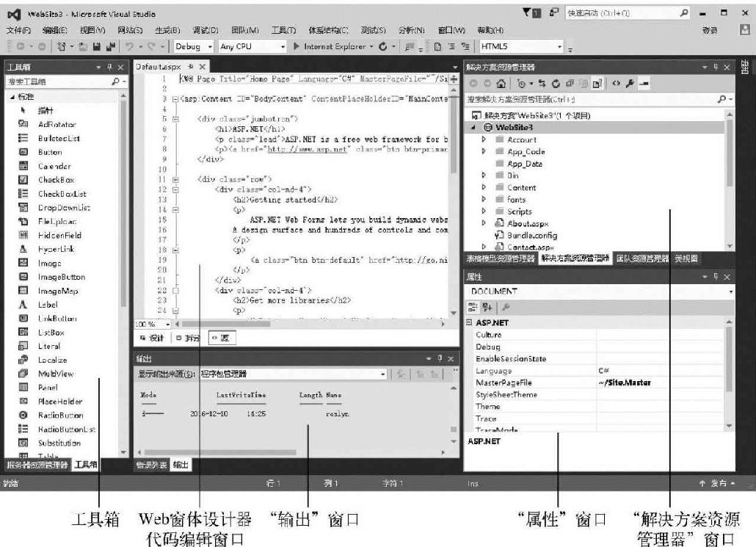Pick the Button control from the toolbox

click(x=50, y=152)
